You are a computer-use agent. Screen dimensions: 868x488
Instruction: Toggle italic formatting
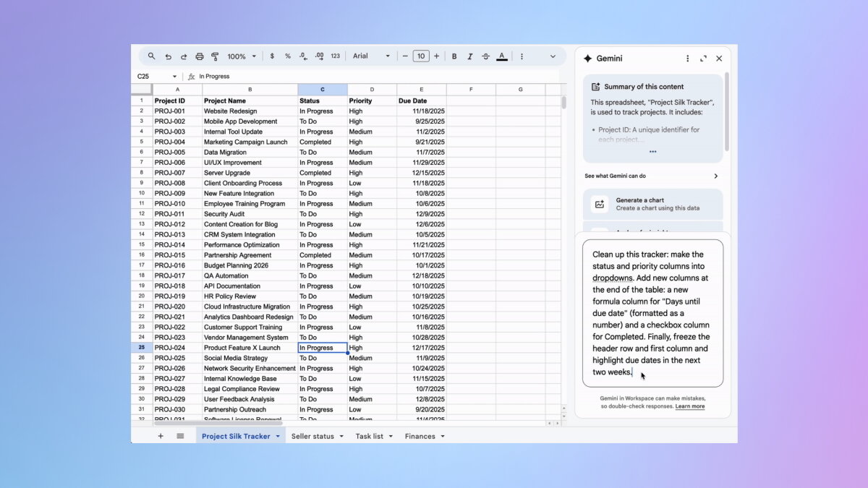(470, 56)
